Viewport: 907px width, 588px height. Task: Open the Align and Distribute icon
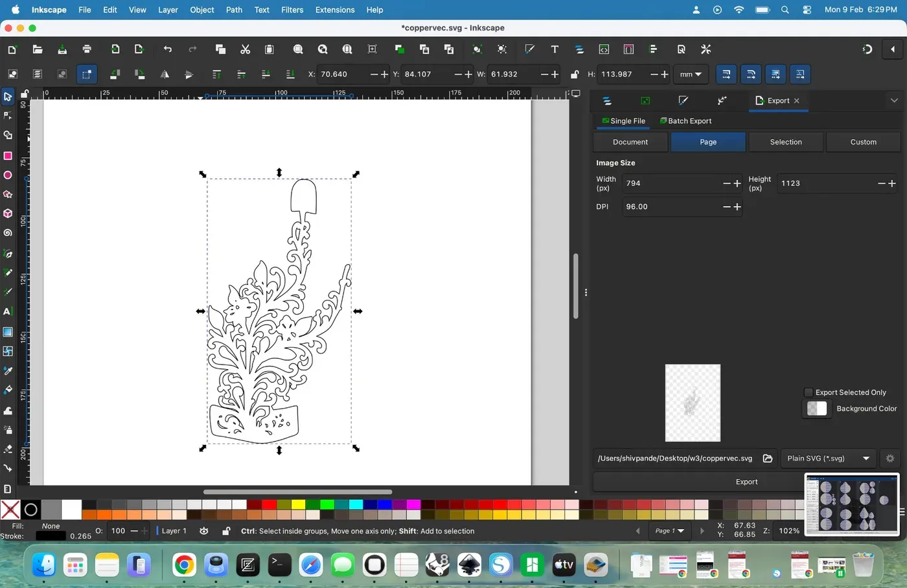click(x=653, y=49)
